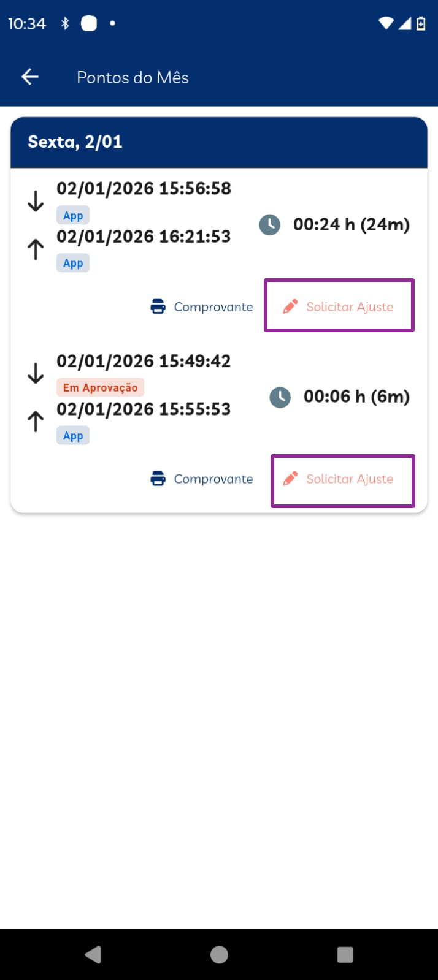Tap App badge under 16:21:53 timestamp

[73, 263]
